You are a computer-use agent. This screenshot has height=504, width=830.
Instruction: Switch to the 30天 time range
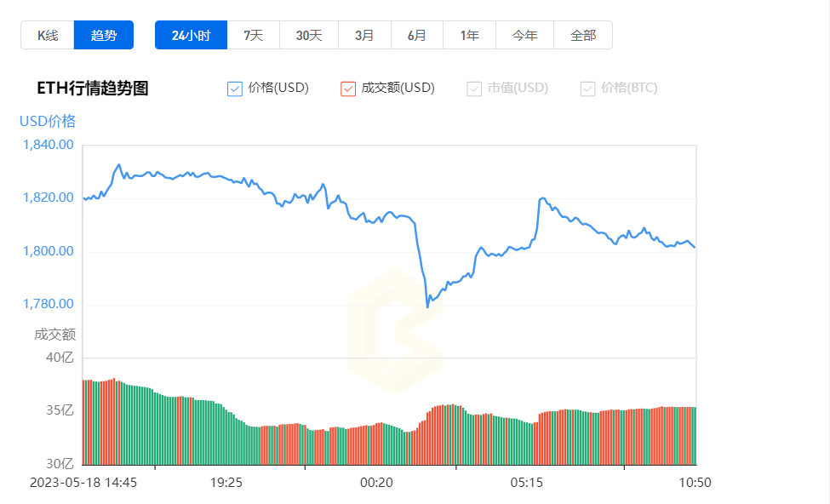tap(309, 35)
